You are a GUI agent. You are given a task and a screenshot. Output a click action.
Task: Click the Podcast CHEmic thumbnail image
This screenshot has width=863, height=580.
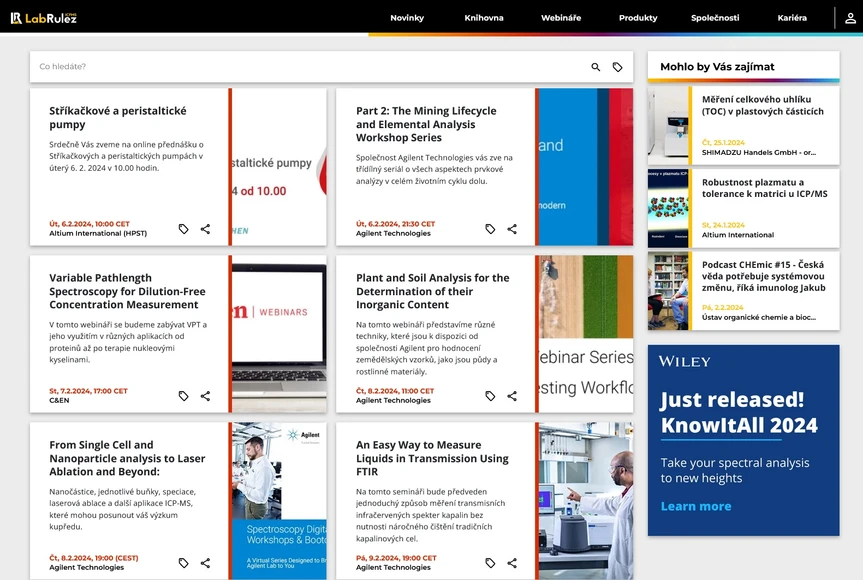point(668,291)
